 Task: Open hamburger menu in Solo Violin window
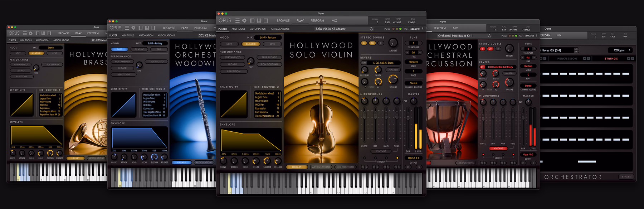[238, 21]
